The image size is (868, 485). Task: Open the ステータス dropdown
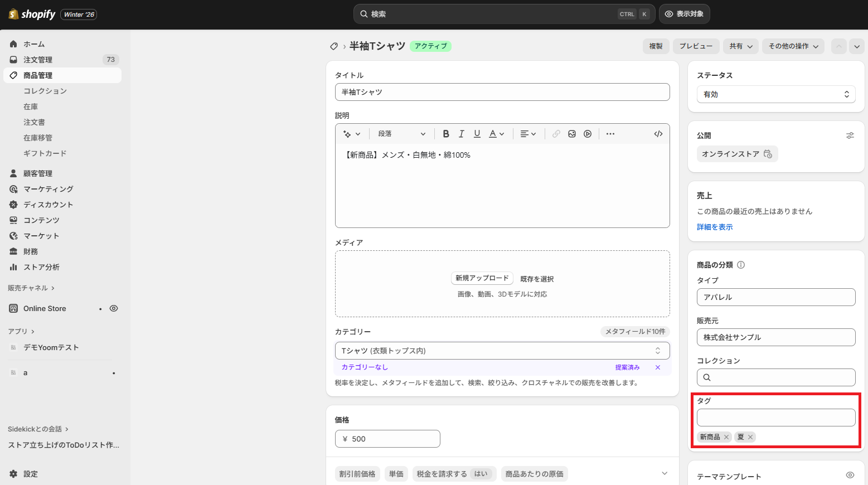pyautogui.click(x=775, y=94)
